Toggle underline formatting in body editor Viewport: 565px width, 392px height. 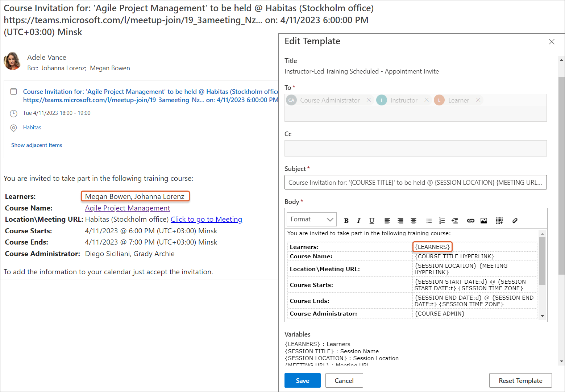coord(371,221)
